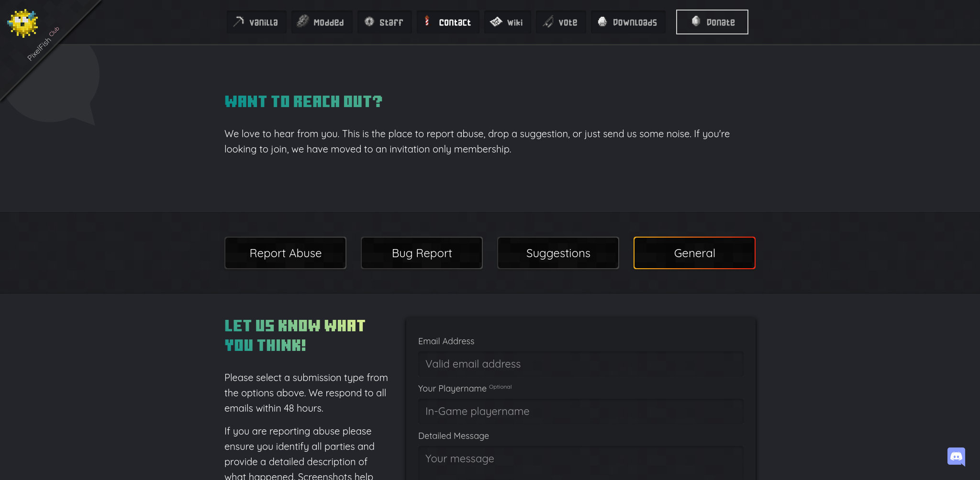Screen dimensions: 980x480
Task: Click the PixelFish pufferfish logo
Action: 22,23
